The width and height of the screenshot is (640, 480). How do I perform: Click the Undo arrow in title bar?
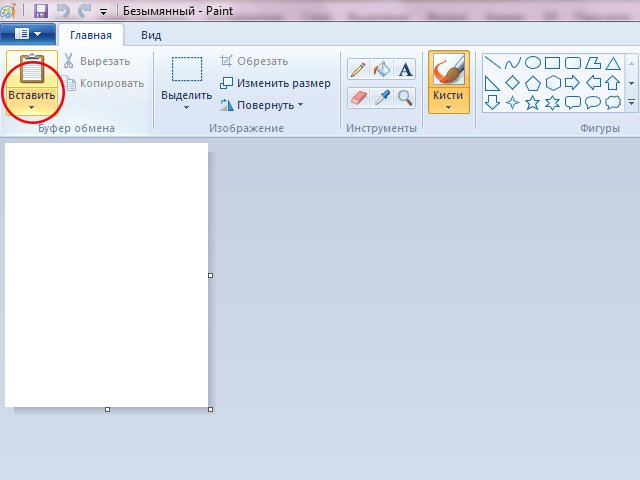(64, 11)
